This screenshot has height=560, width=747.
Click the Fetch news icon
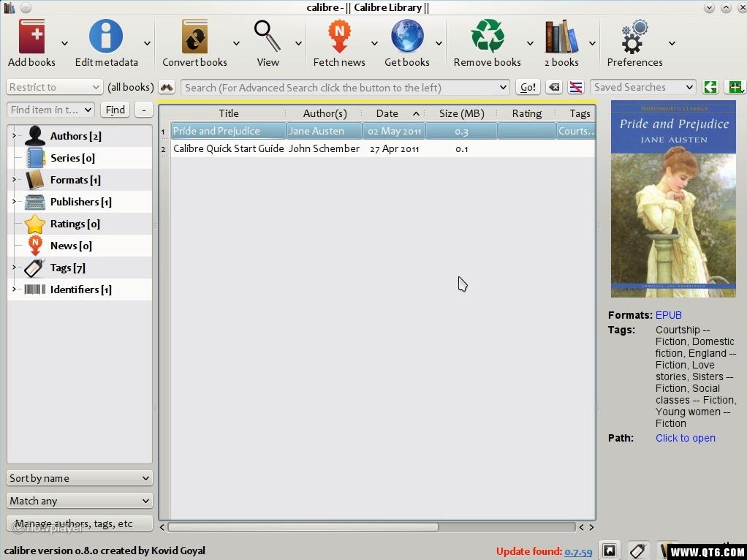pos(339,36)
